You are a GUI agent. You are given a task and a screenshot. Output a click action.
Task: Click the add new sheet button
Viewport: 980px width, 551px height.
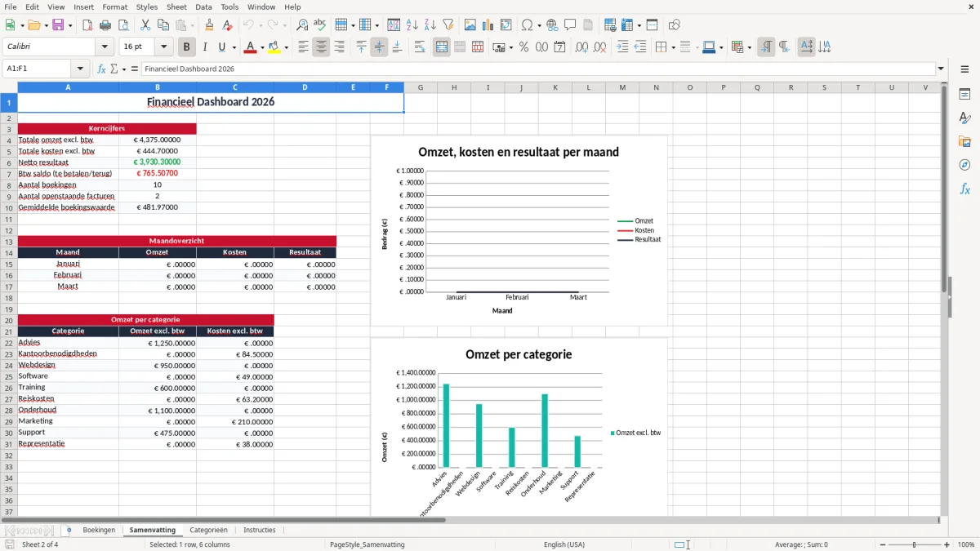69,530
